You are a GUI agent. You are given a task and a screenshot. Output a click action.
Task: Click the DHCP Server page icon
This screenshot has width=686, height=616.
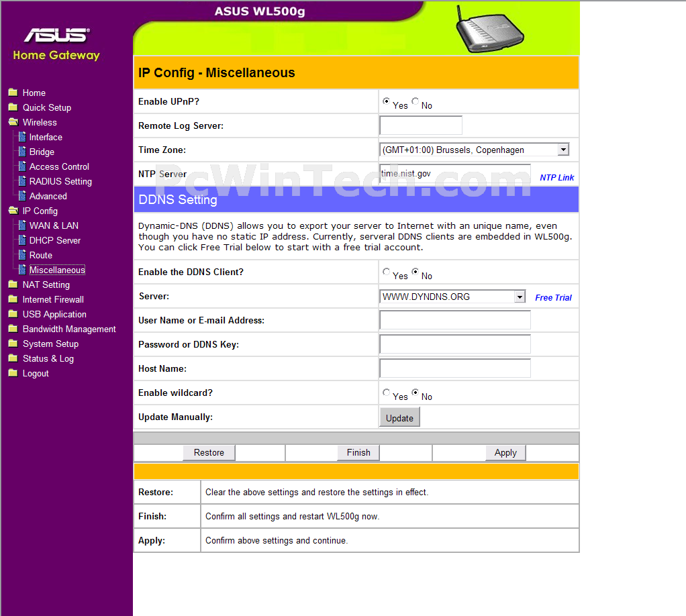22,240
